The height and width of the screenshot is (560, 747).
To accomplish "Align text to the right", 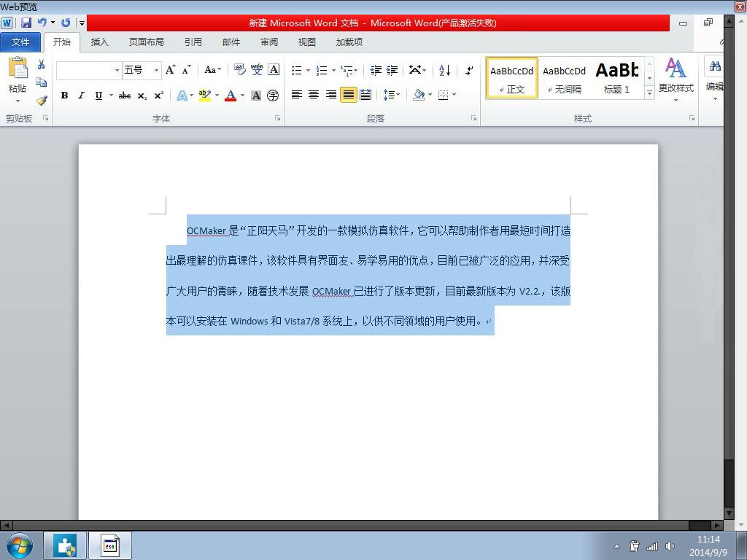I will 330,95.
